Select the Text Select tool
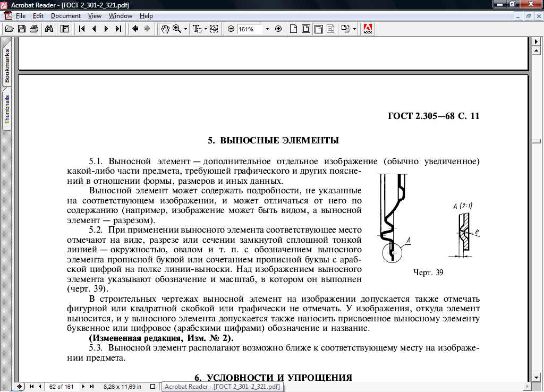Image resolution: width=544 pixels, height=392 pixels. [x=197, y=29]
